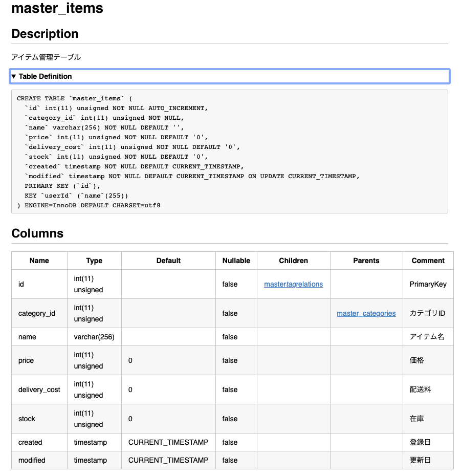
Task: Click the master_items page heading
Action: point(57,8)
